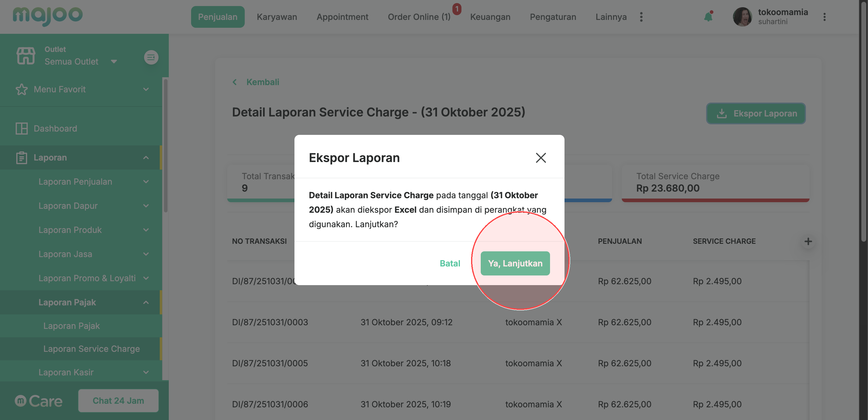Viewport: 868px width, 420px height.
Task: Open the account three-dot menu
Action: [x=824, y=17]
